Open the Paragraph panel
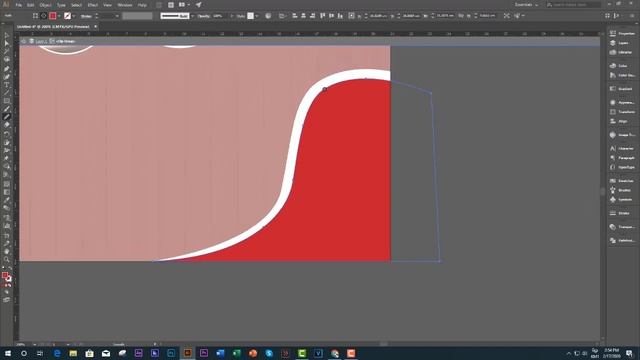 point(622,158)
